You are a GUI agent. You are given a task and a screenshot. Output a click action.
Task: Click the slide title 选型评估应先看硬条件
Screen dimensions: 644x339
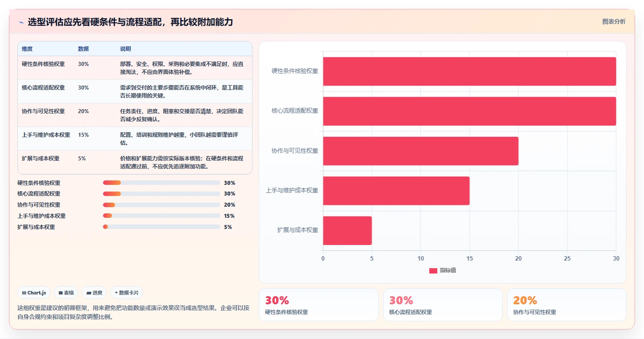point(130,22)
